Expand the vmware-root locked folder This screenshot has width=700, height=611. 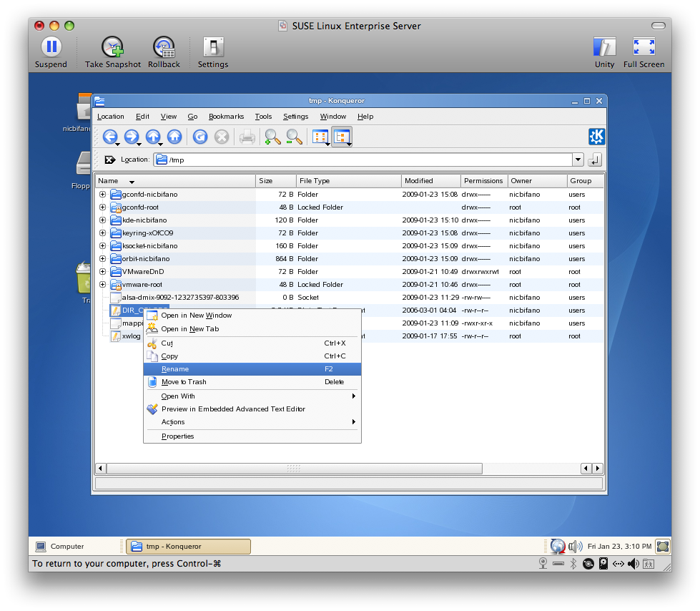(x=103, y=285)
